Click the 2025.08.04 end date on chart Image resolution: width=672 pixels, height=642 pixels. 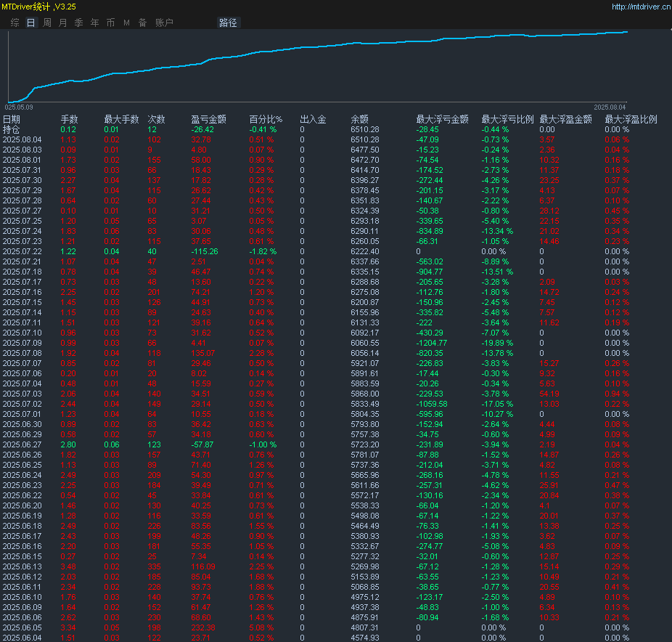(x=610, y=107)
